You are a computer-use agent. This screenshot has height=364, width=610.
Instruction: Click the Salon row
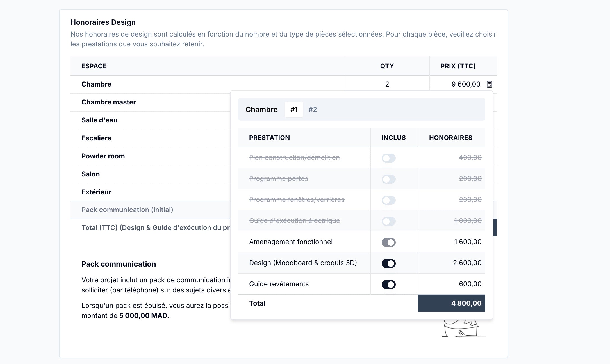coord(90,174)
